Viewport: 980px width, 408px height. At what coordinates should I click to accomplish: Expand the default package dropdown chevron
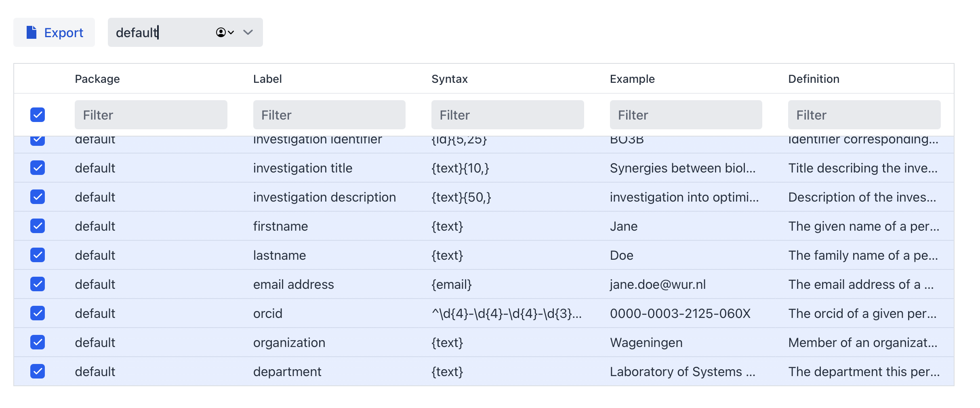[x=248, y=32]
